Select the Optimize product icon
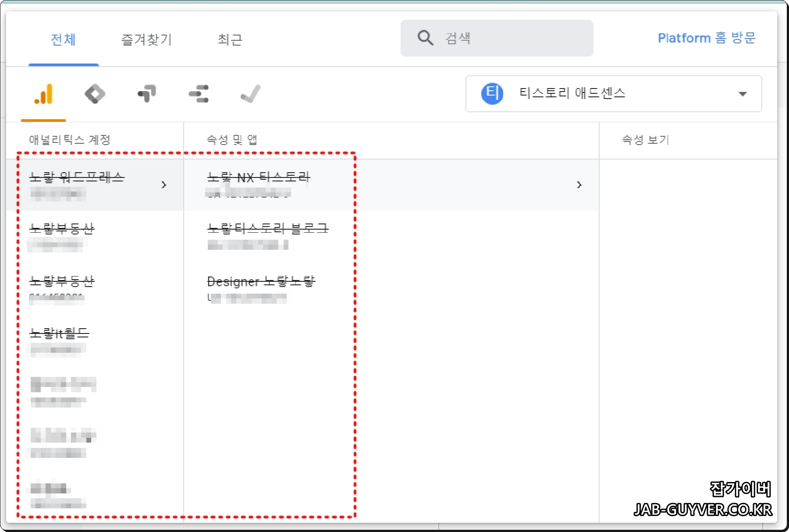 coord(147,94)
